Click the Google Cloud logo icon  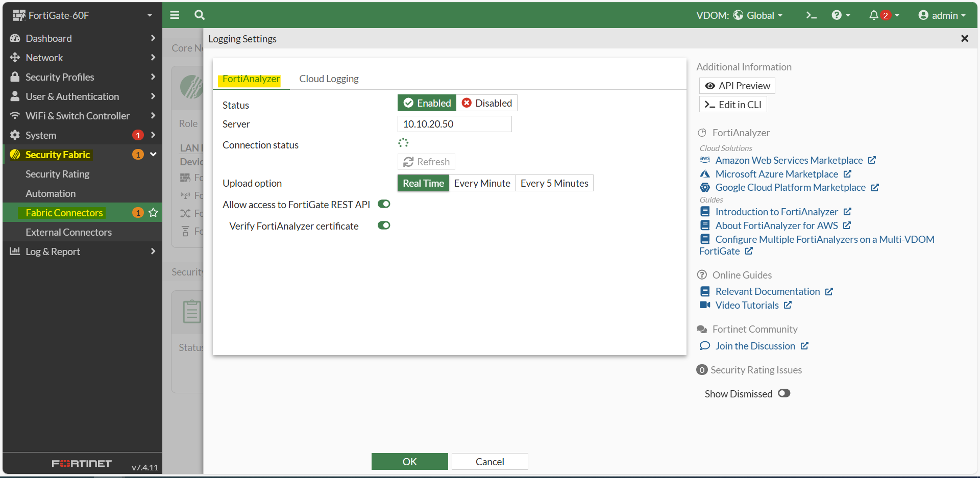(705, 187)
